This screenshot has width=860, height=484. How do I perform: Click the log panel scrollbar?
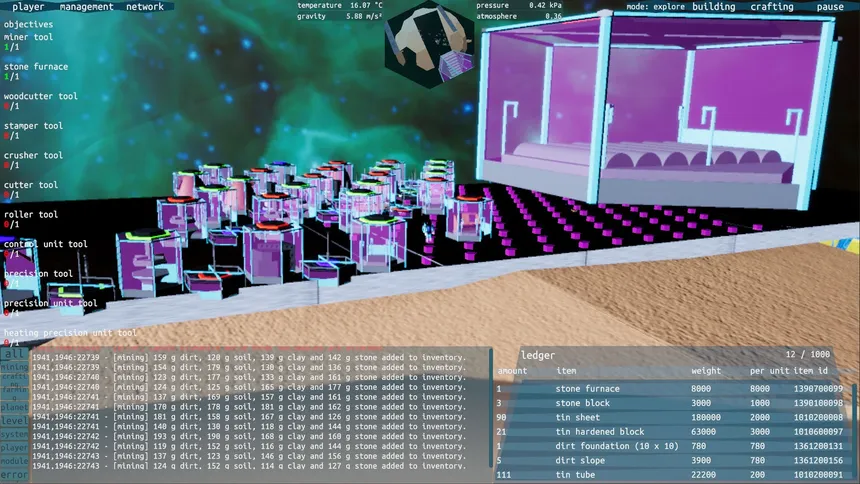pos(491,407)
